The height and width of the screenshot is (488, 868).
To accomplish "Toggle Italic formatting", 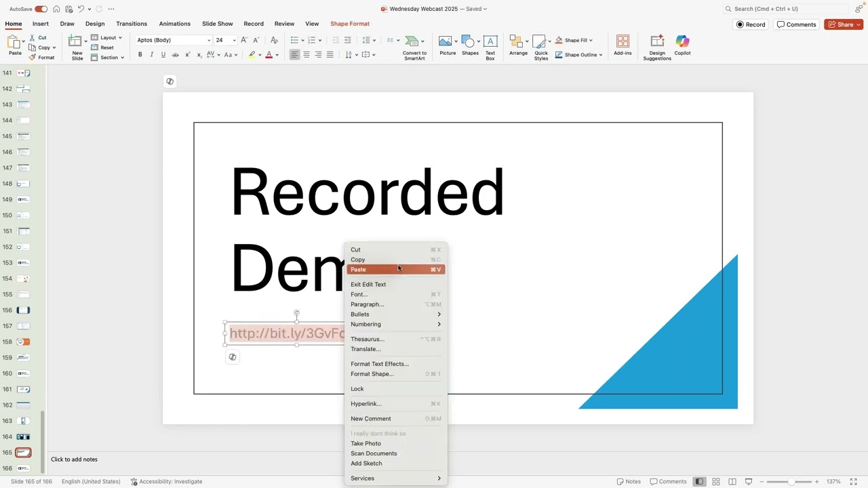I will click(152, 55).
